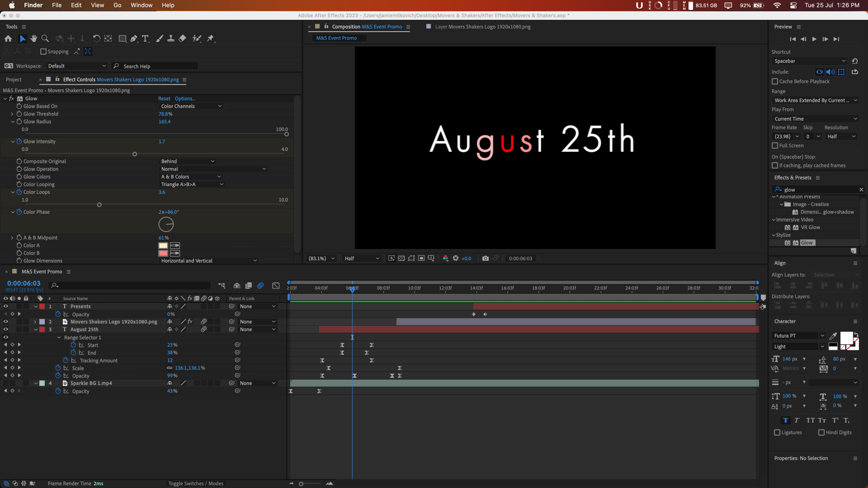The height and width of the screenshot is (488, 868).
Task: Click the Rotation tool icon
Action: (96, 39)
